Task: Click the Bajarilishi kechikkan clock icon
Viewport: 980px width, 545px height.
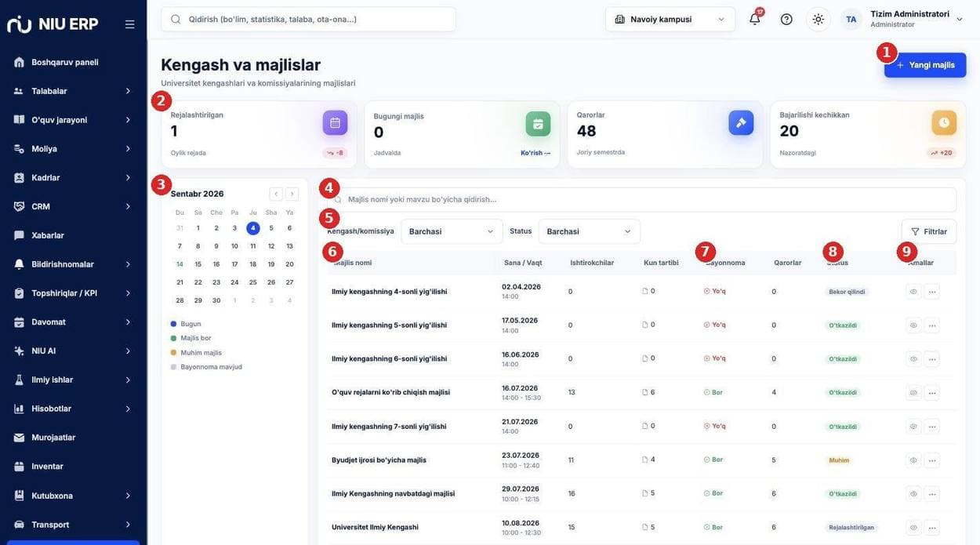Action: click(944, 123)
